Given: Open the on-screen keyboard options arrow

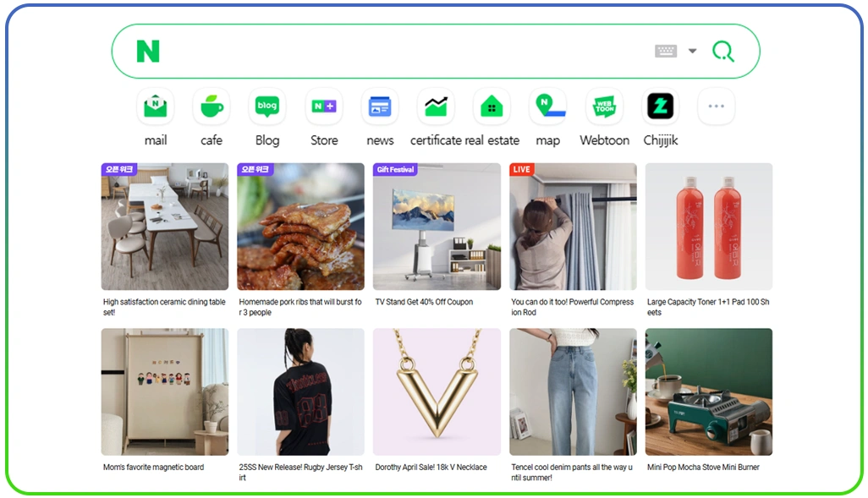Looking at the screenshot, I should [x=691, y=51].
